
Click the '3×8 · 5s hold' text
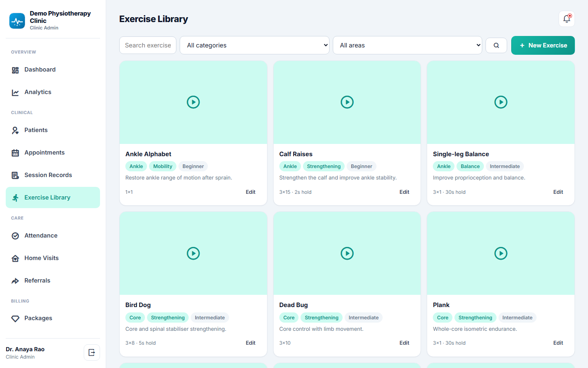click(x=140, y=343)
